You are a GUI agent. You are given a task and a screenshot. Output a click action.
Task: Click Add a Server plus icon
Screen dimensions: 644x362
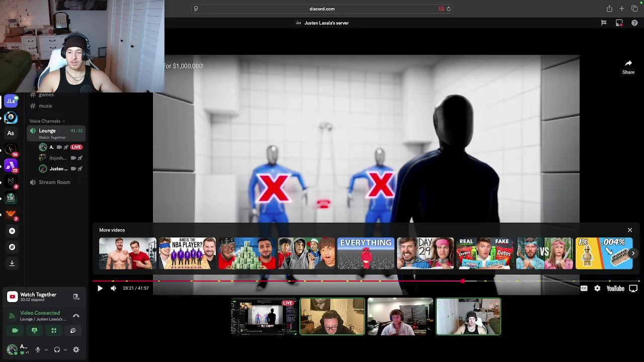12,231
